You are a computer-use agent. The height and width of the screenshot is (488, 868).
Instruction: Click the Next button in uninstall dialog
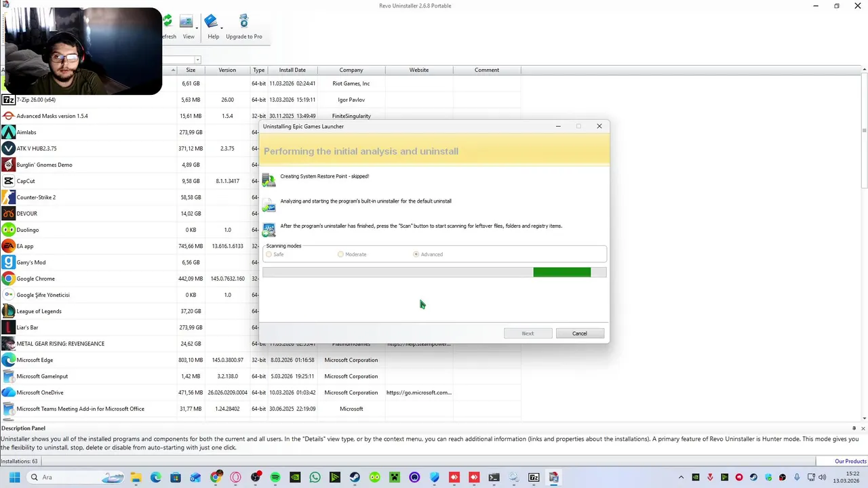[528, 333]
